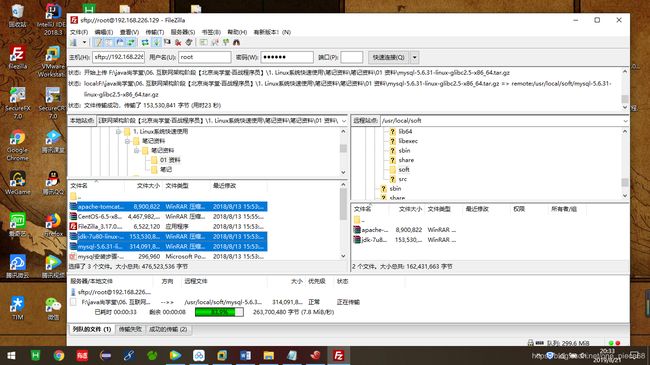The height and width of the screenshot is (365, 650).
Task: Toggle the remote directory tree view
Action: (x=120, y=42)
